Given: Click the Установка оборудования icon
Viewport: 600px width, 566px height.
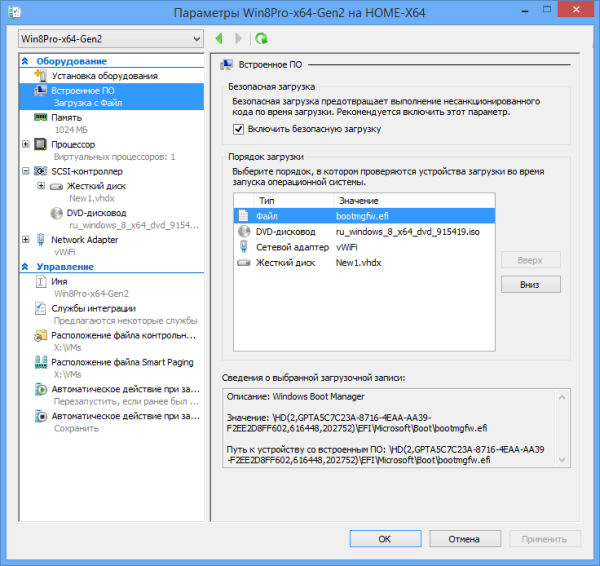Looking at the screenshot, I should click(x=41, y=75).
